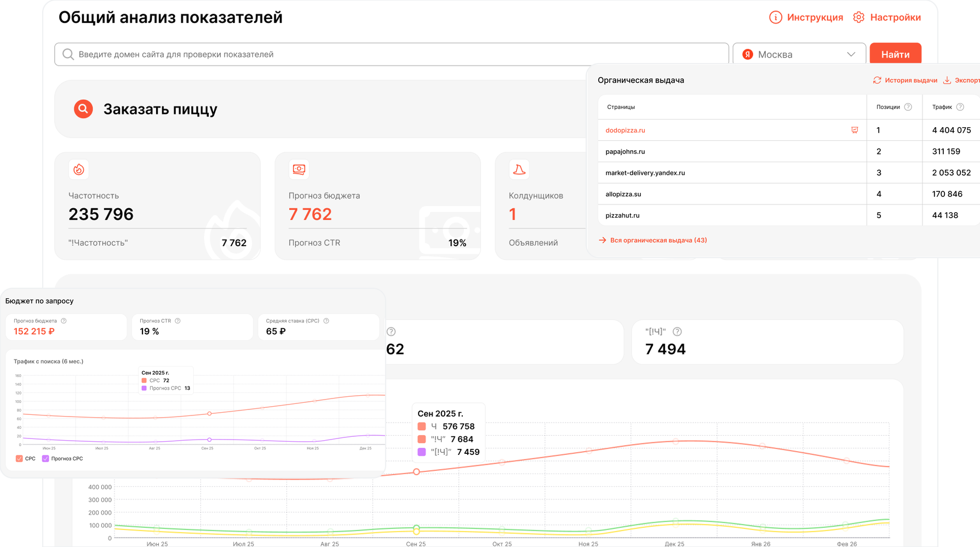Click the chevron arrow in Москва selector
Image resolution: width=980 pixels, height=547 pixels.
[851, 54]
